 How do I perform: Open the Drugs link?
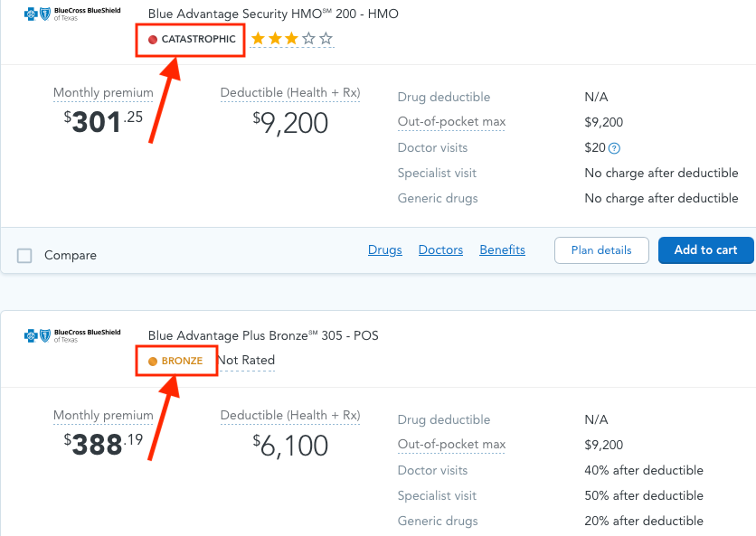point(384,249)
